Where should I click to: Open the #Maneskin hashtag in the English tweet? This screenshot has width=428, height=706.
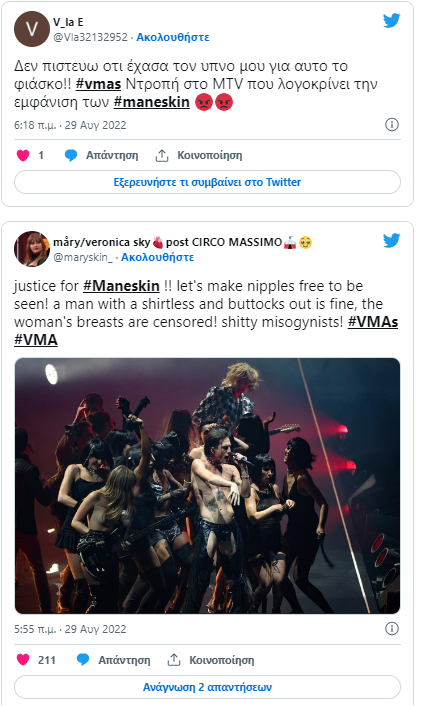122,286
